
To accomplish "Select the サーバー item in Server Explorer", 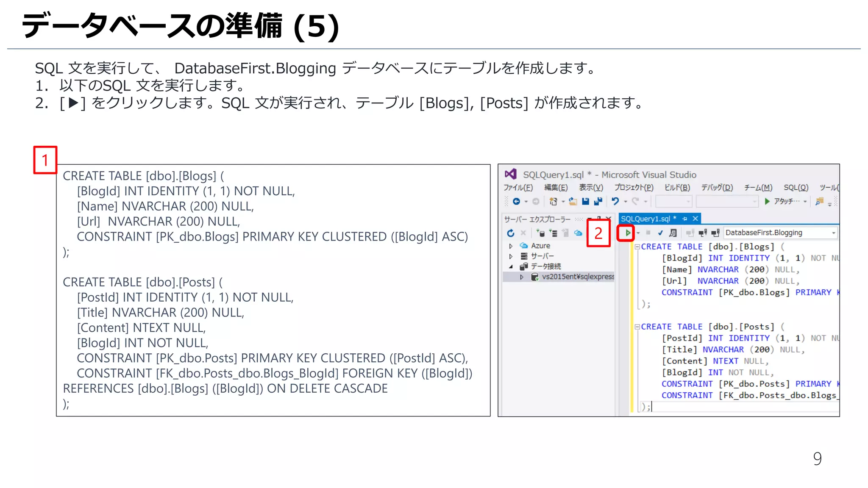I will click(x=542, y=256).
